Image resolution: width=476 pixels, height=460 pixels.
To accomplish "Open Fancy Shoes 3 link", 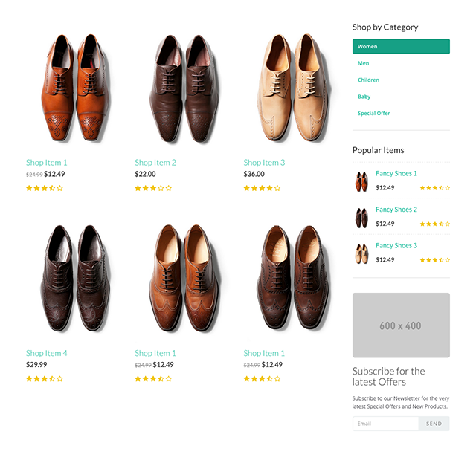I will pyautogui.click(x=396, y=245).
